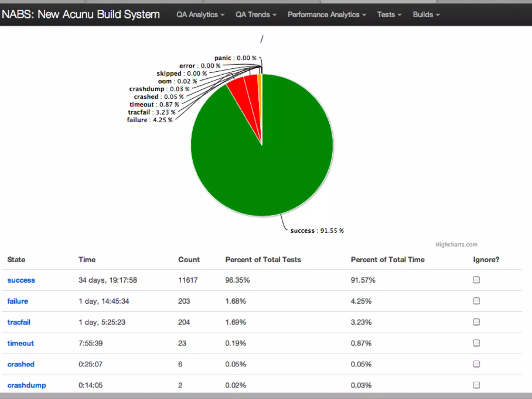Screen dimensions: 532x399
Task: Open the timeout state link
Action: click(21, 343)
